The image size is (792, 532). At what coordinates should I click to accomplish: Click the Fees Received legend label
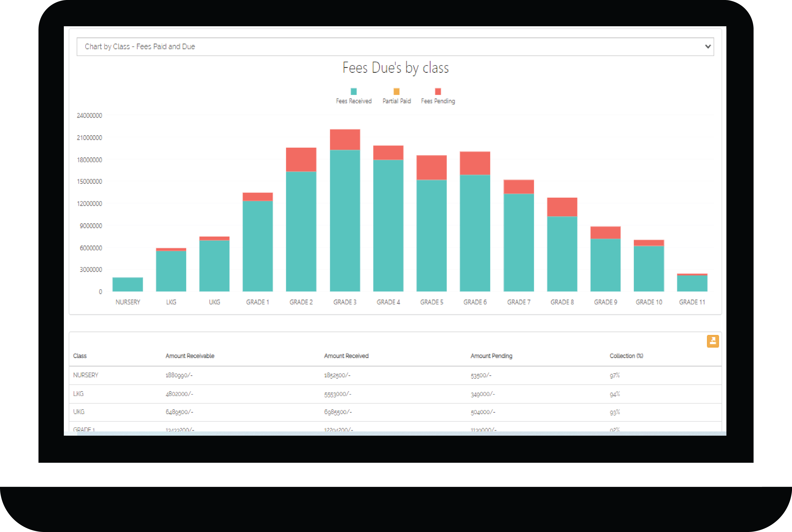click(x=354, y=101)
